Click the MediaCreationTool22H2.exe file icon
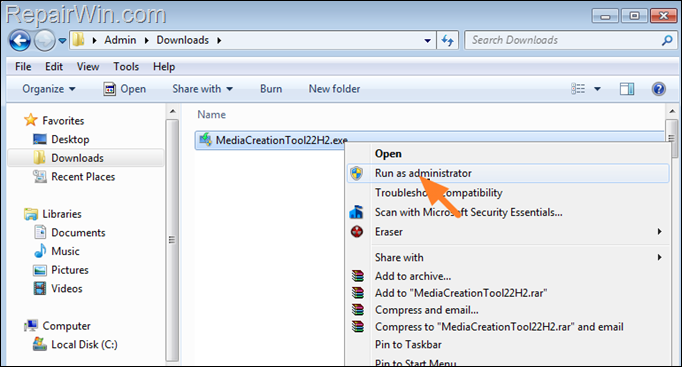This screenshot has height=367, width=682. point(205,140)
